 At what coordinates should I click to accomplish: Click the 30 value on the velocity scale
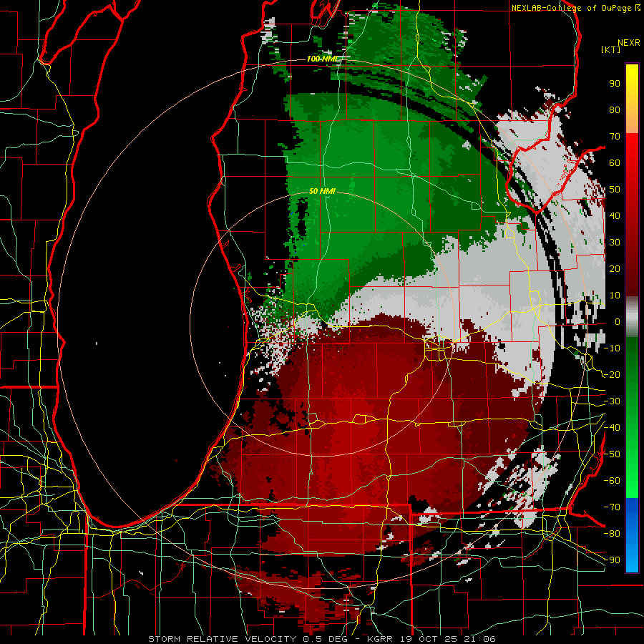(615, 243)
